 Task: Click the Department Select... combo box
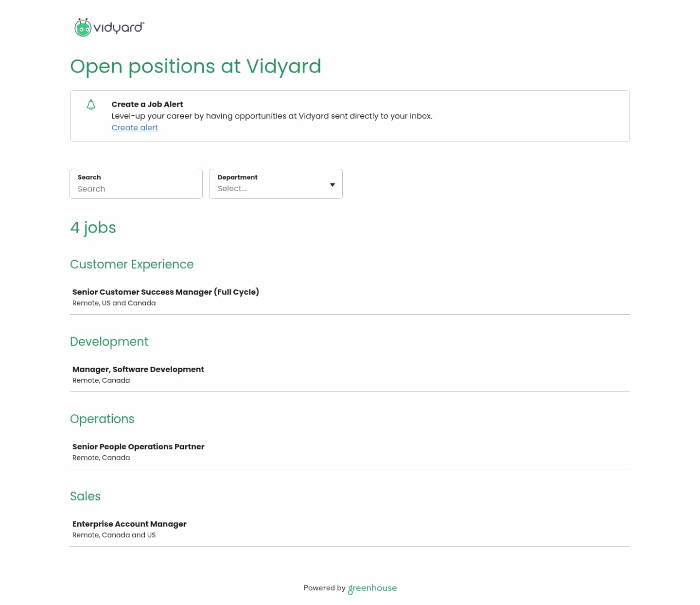pos(270,188)
